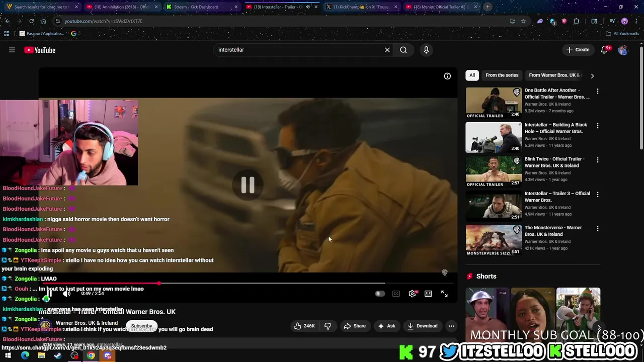Toggle closed captions CC button
Viewport: 644px width, 362px height.
coord(396,294)
